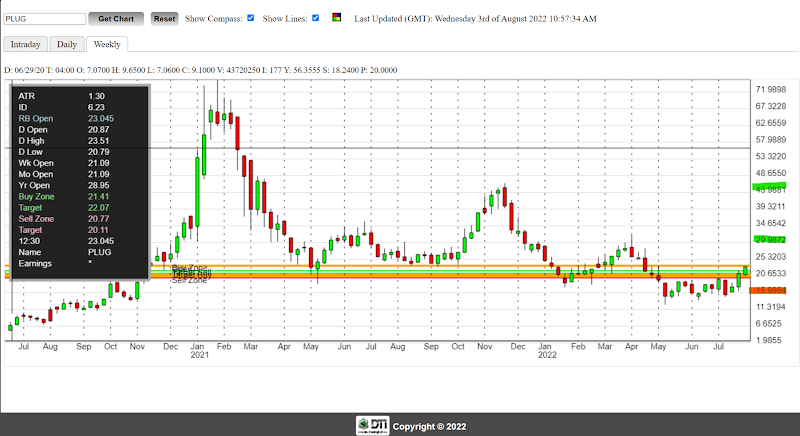Switch to the Intraday tab

[26, 44]
